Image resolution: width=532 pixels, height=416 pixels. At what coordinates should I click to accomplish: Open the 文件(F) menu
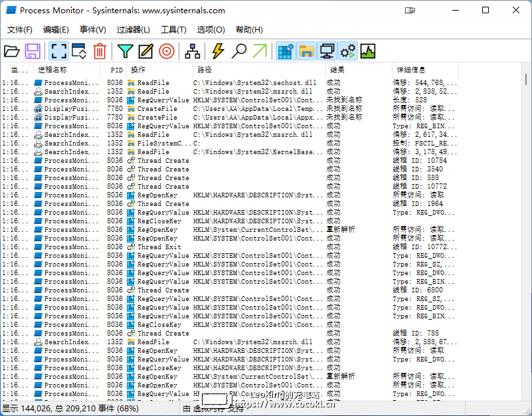(x=20, y=30)
